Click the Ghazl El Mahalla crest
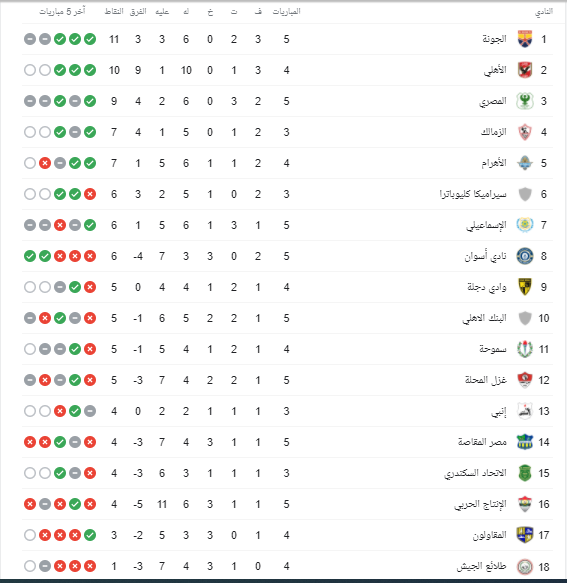 click(x=525, y=380)
